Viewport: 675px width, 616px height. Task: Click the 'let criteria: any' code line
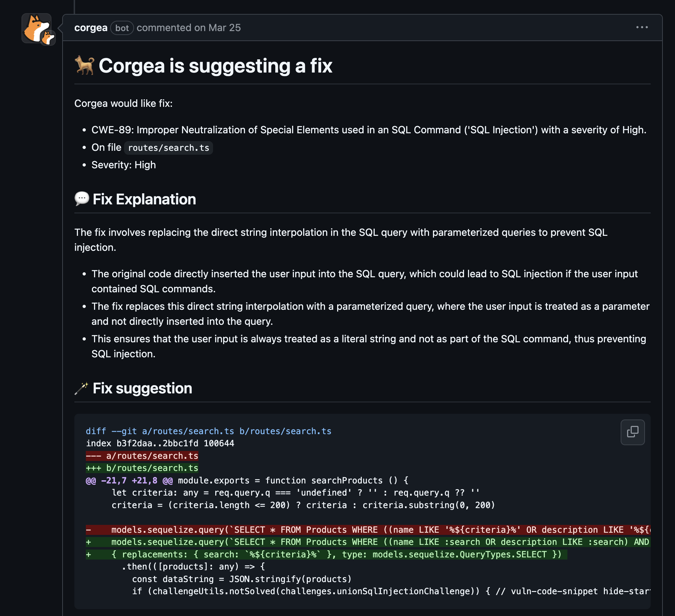click(296, 493)
